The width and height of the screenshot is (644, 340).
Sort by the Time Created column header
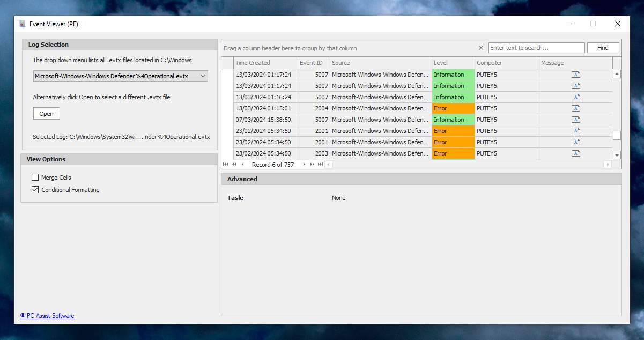point(265,63)
